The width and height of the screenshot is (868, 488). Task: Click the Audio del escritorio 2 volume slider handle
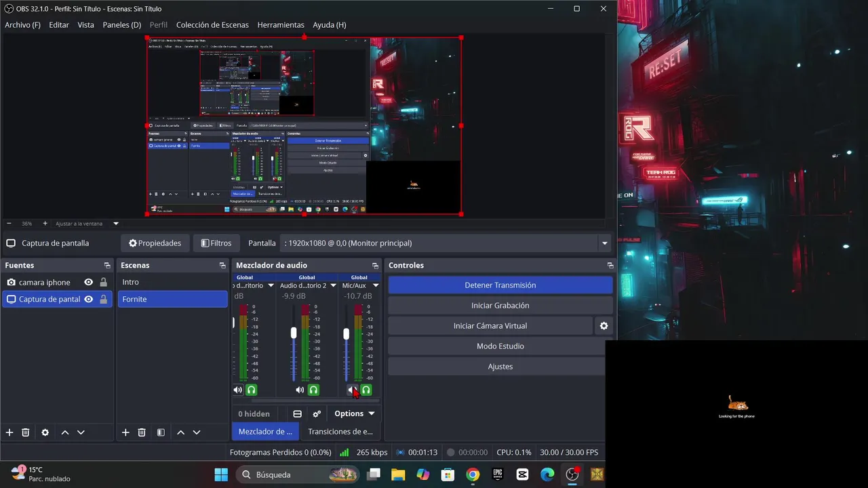[x=294, y=333]
